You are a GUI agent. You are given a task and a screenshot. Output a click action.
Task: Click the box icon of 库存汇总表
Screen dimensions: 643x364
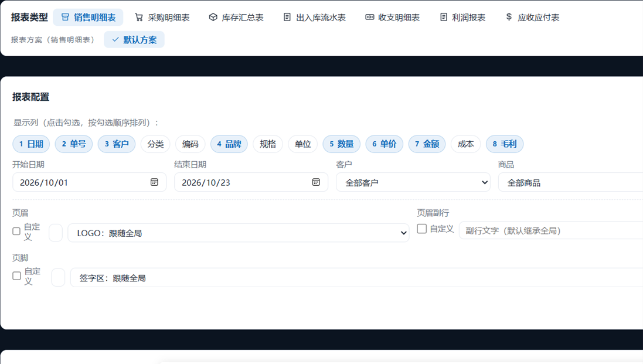(x=213, y=17)
